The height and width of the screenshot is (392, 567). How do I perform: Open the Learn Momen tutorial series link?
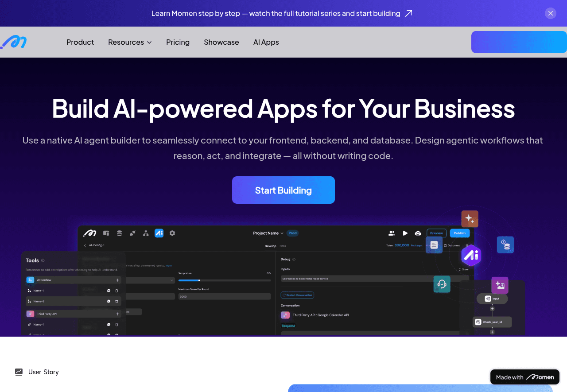(282, 13)
